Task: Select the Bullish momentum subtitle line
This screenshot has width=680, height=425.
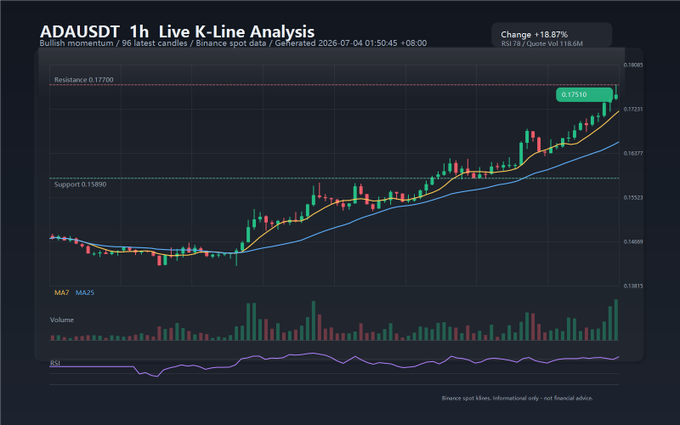Action: click(x=233, y=43)
